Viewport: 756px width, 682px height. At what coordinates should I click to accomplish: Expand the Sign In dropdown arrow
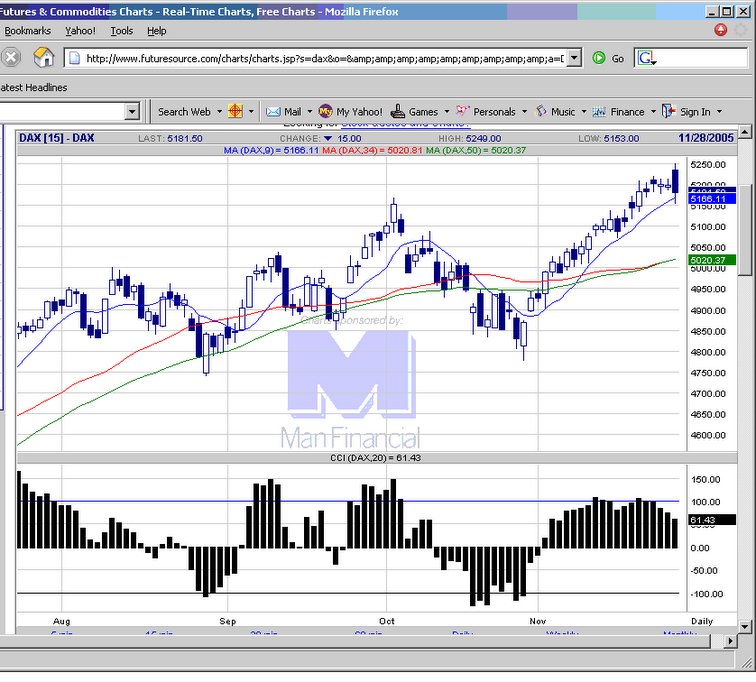coord(719,112)
